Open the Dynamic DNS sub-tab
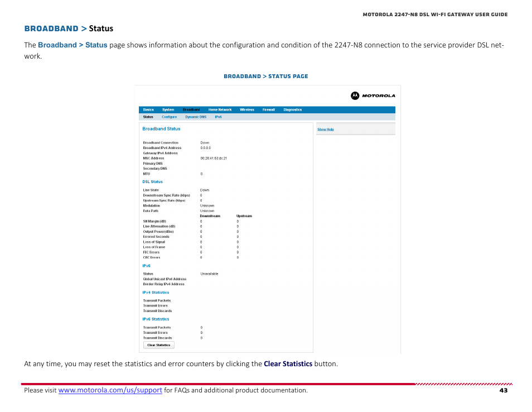This screenshot has width=532, height=412. [x=196, y=117]
